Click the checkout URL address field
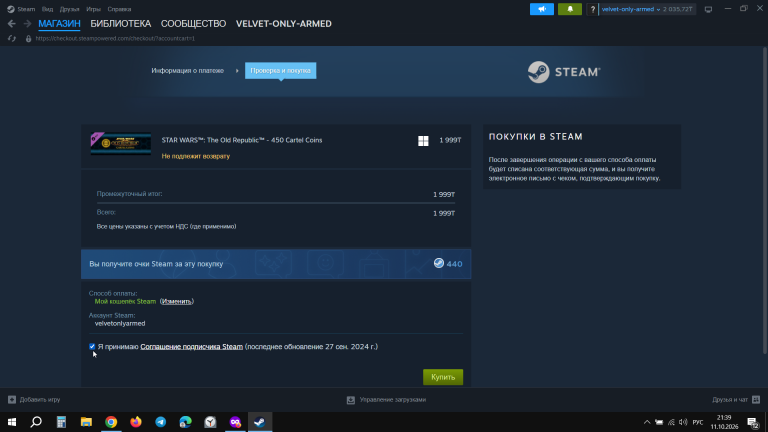Screen dimensions: 768x432 [115, 38]
